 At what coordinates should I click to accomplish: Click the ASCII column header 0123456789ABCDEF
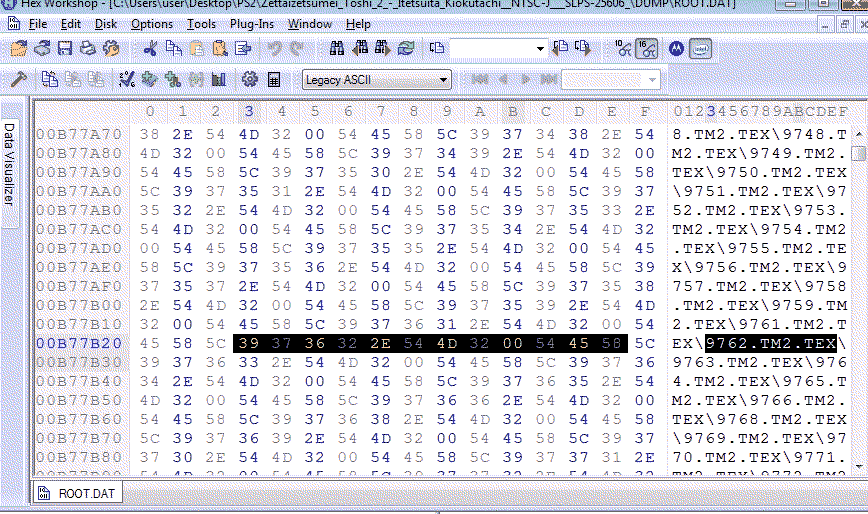760,112
